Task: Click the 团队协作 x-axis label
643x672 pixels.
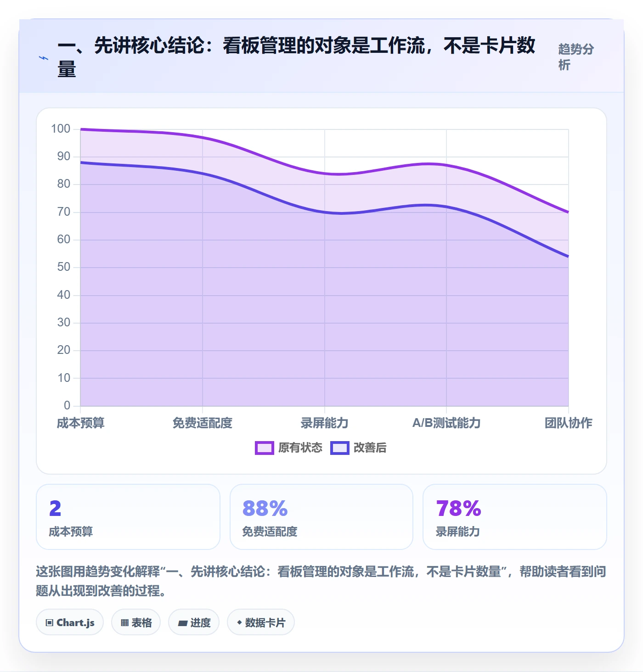Action: [569, 423]
